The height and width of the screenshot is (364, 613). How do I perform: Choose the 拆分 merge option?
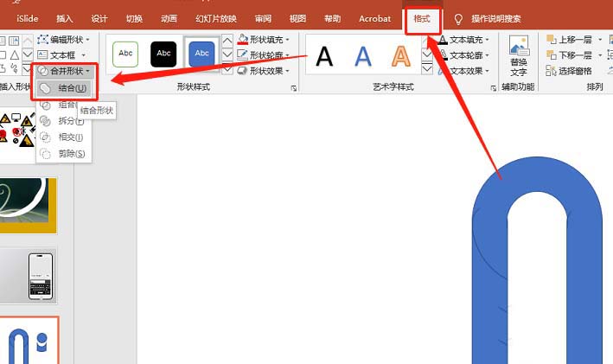tap(64, 121)
